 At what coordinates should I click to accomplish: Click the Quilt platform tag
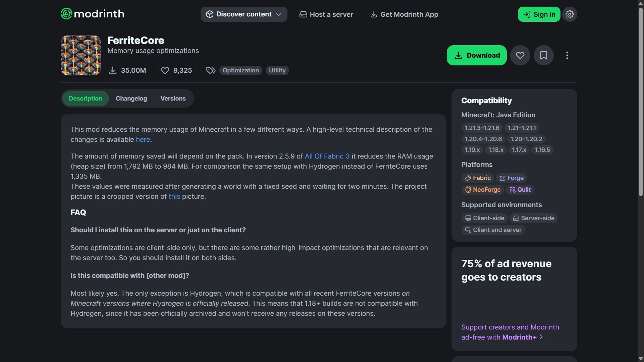520,190
